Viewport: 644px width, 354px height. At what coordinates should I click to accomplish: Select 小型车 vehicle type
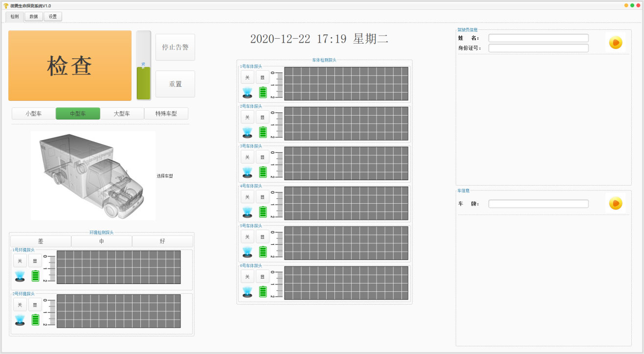coord(34,114)
